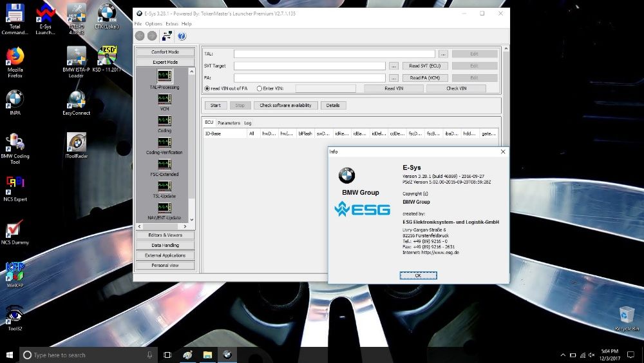Open FSC-Extended module icon
The image size is (644, 363).
point(165,164)
